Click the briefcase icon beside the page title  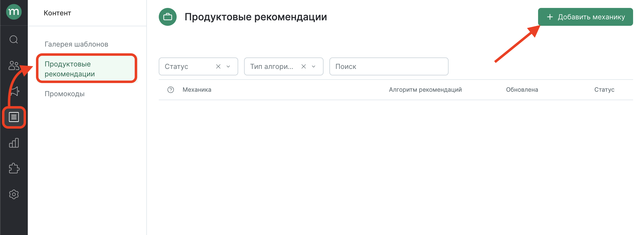point(167,17)
